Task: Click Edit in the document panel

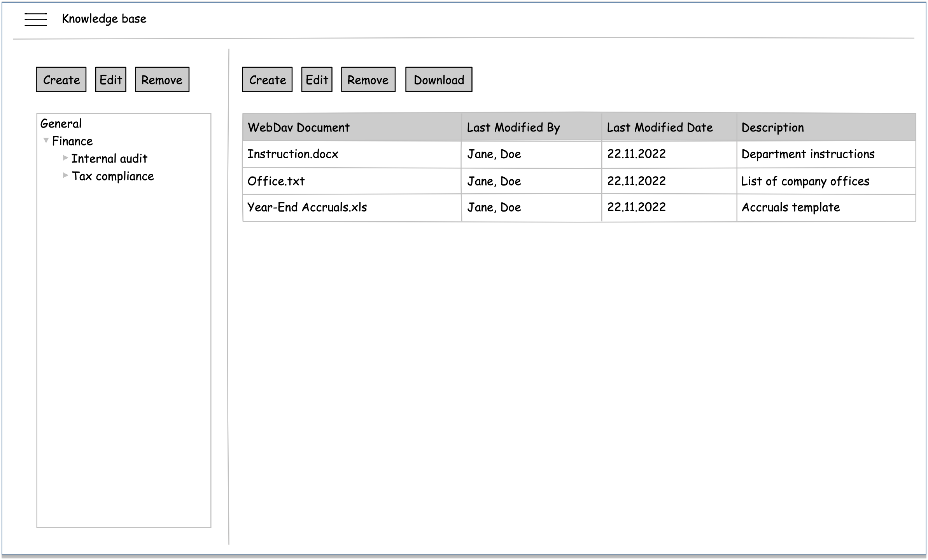Action: point(316,79)
